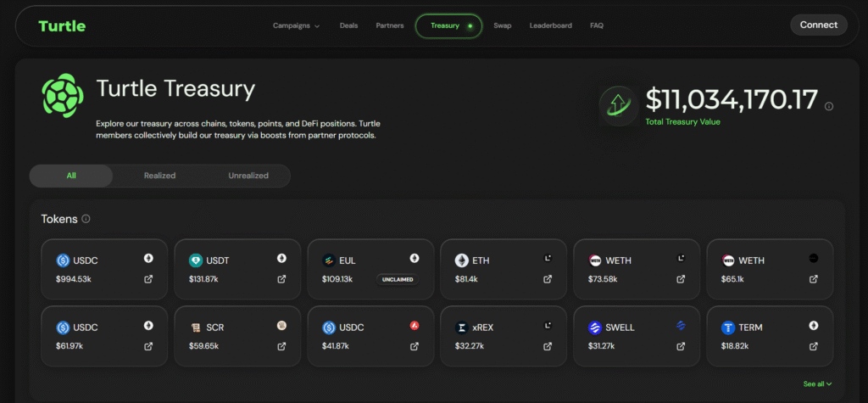Open the Campaigns dropdown menu

[296, 25]
